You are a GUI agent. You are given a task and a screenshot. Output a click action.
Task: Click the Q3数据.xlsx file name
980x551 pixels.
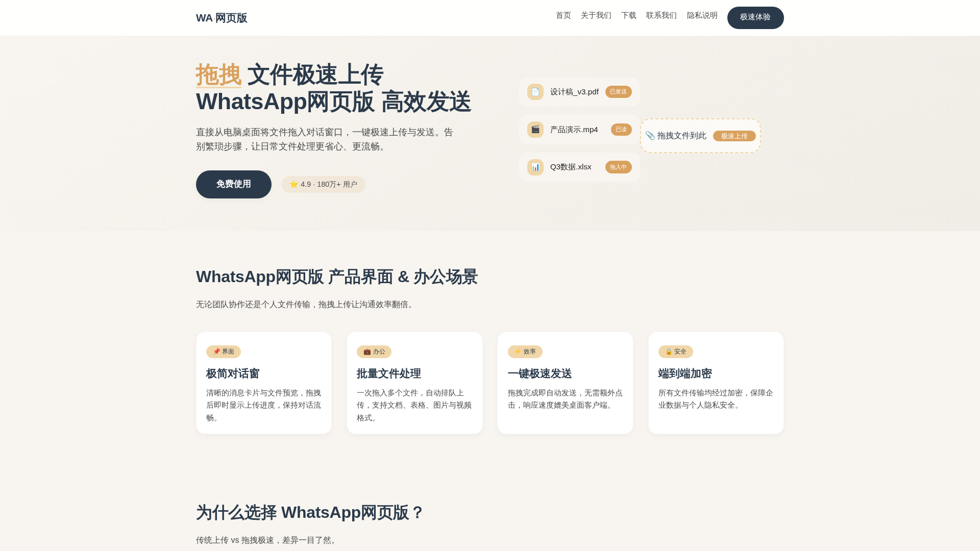(x=571, y=167)
